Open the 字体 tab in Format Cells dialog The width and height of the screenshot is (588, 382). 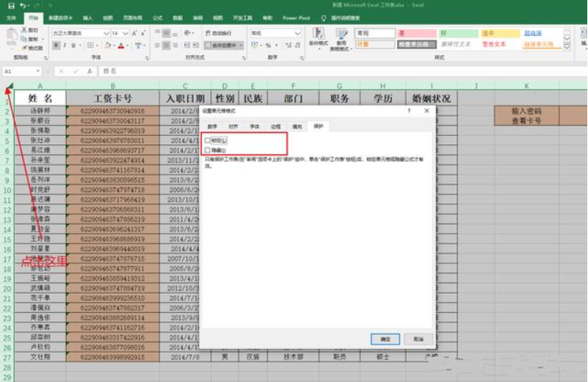coord(255,127)
